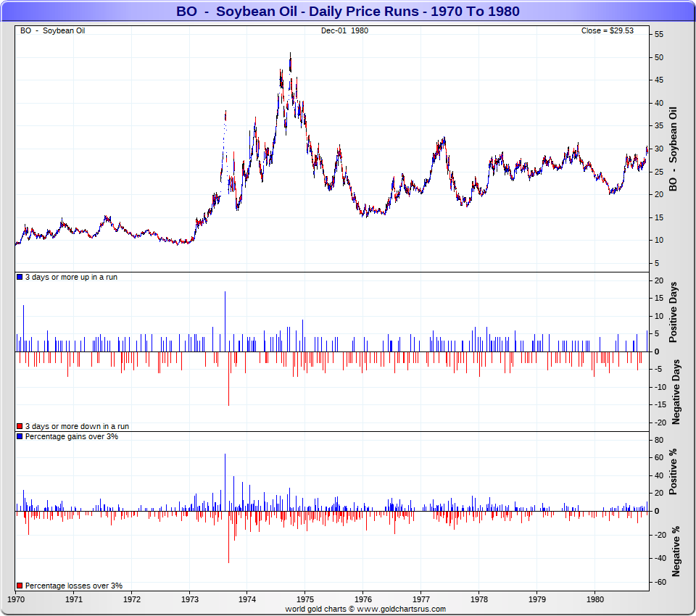Click the 1974 label on the time axis
This screenshot has height=616, width=696.
[x=247, y=599]
